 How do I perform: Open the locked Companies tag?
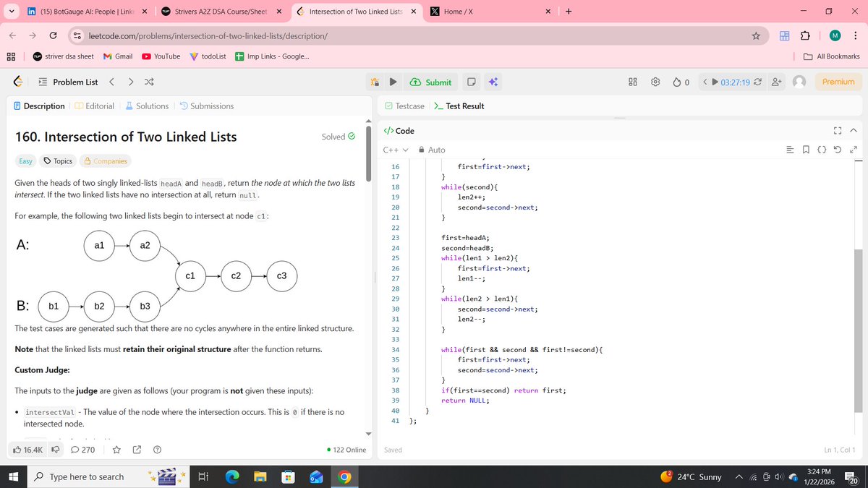coord(106,161)
